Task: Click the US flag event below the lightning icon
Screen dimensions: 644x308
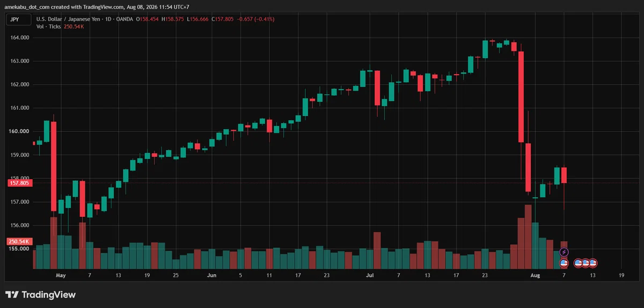Action: [x=564, y=263]
